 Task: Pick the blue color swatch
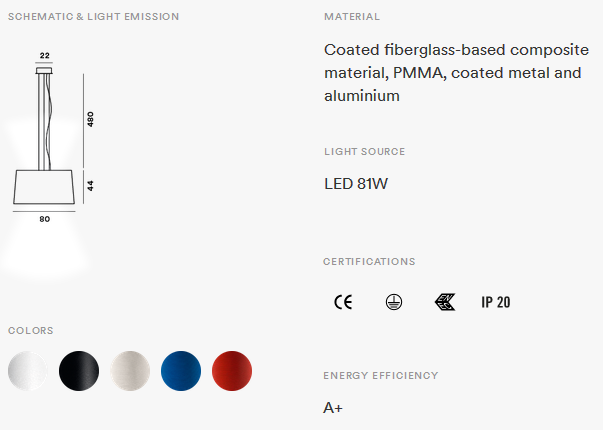pyautogui.click(x=181, y=371)
